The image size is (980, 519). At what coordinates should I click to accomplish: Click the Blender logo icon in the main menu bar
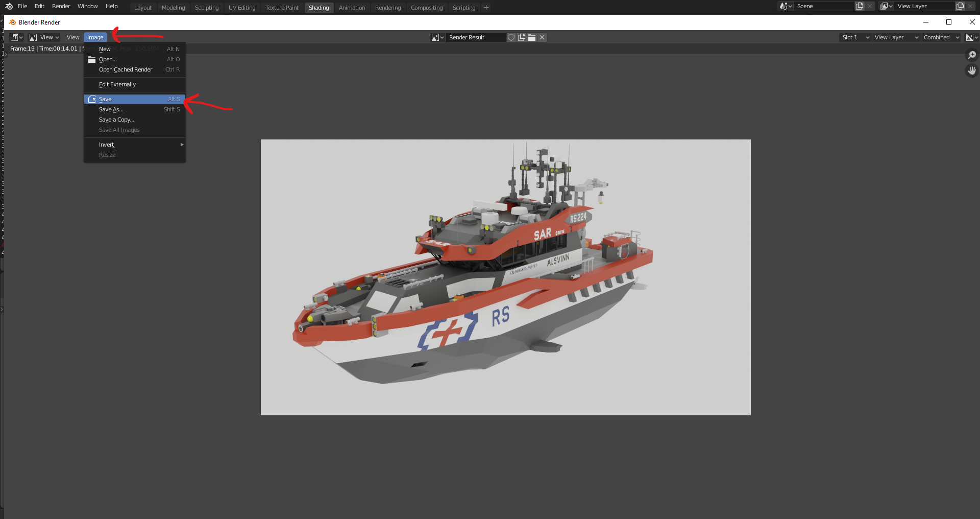pos(9,7)
